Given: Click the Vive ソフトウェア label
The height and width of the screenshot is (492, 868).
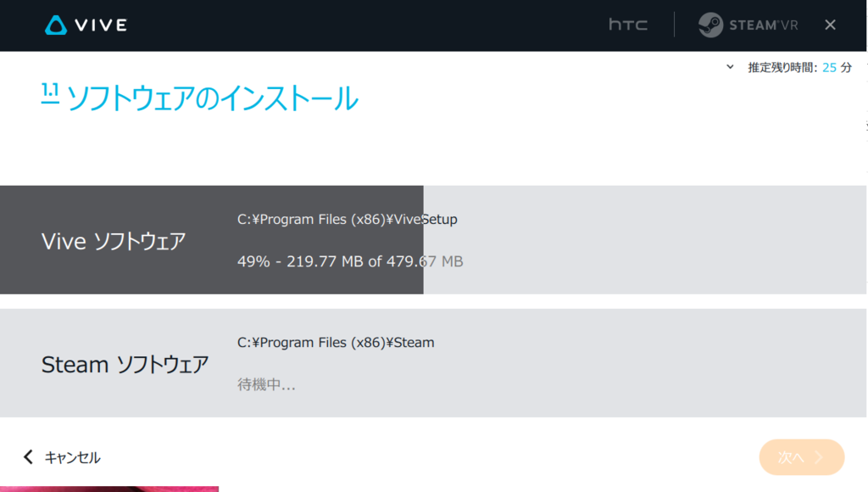Looking at the screenshot, I should (114, 242).
